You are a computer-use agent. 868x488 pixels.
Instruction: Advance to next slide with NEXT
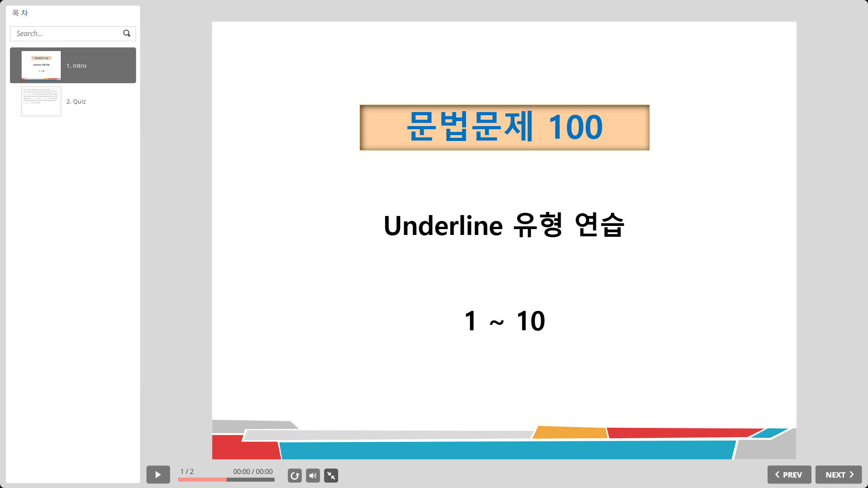tap(839, 475)
